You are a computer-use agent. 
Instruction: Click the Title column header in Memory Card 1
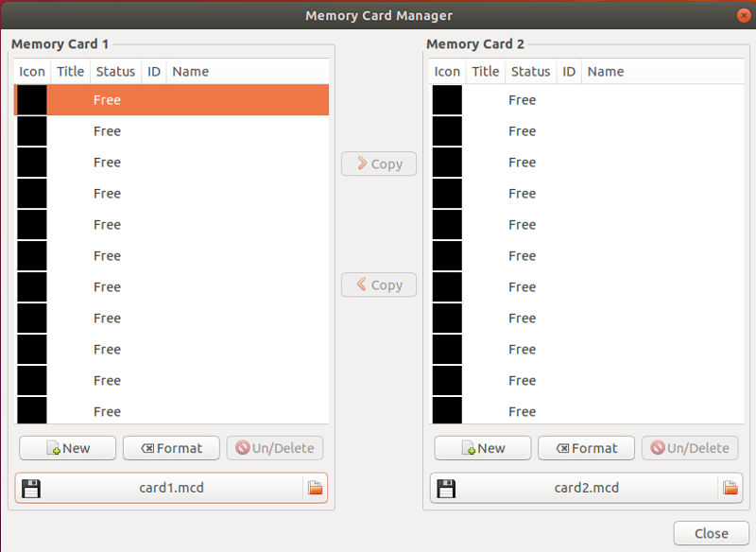tap(70, 71)
